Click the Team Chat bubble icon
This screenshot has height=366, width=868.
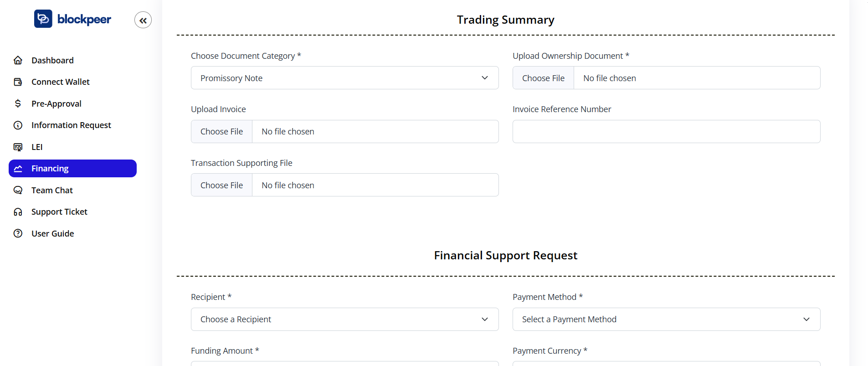[18, 190]
